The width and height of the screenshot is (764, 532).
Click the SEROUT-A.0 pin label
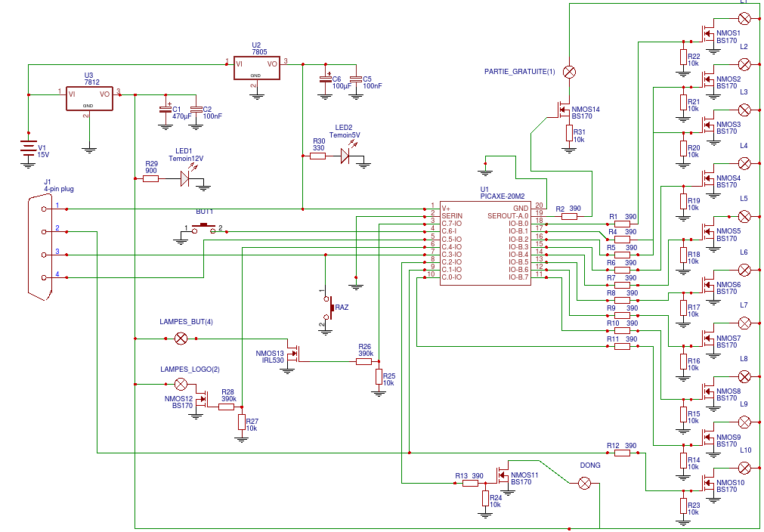point(508,216)
